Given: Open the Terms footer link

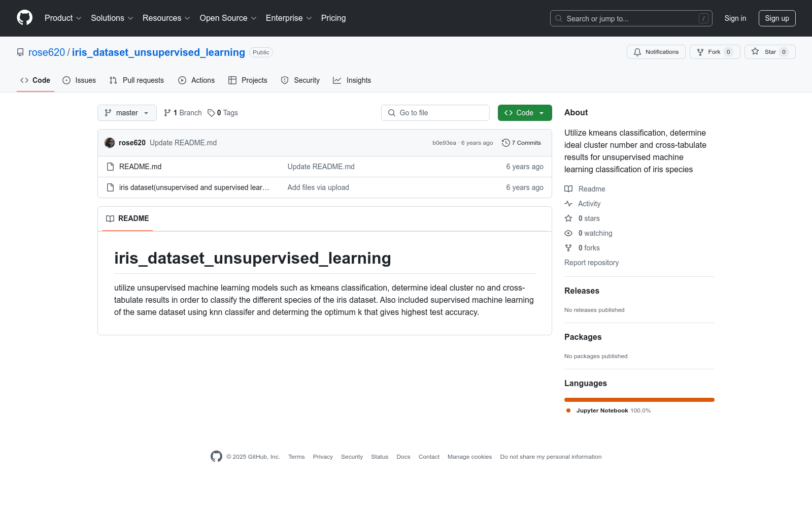Looking at the screenshot, I should pos(296,457).
